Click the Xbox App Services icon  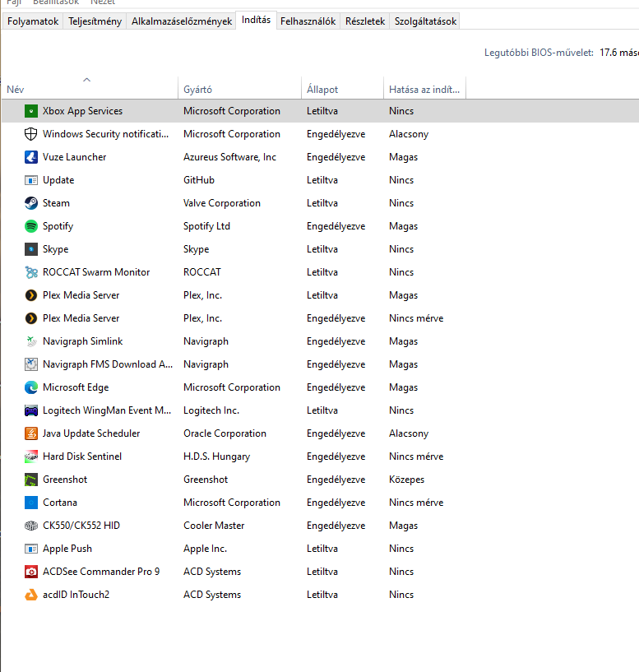click(31, 111)
